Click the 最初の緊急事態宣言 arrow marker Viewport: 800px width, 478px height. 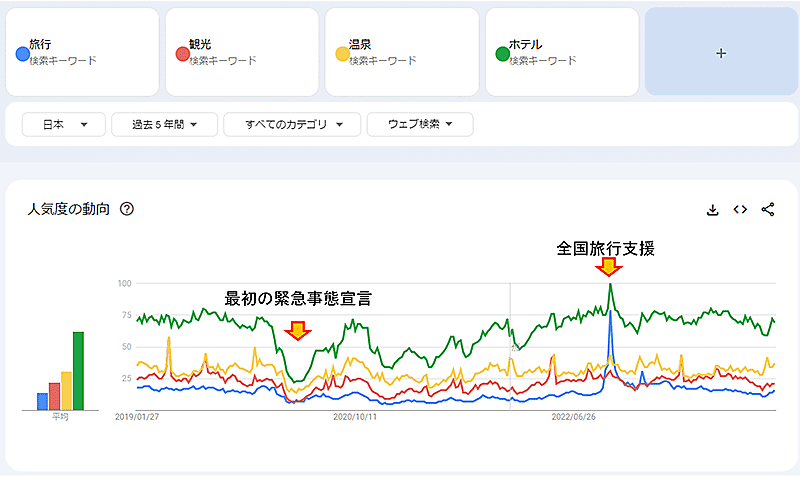coord(297,331)
